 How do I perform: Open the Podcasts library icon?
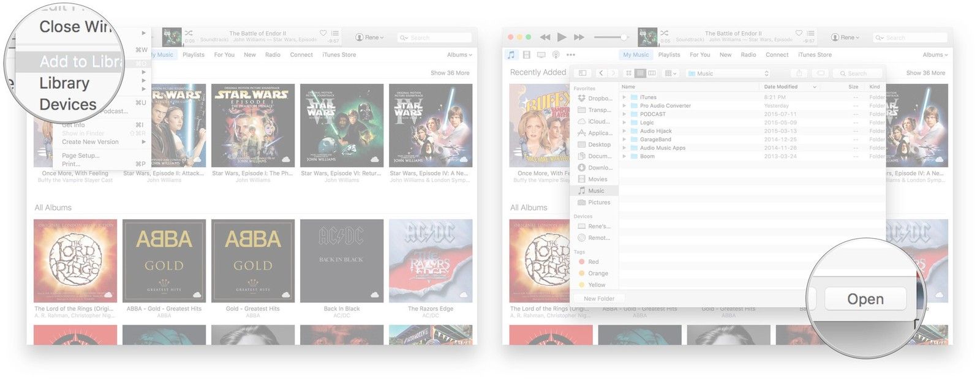click(x=556, y=55)
